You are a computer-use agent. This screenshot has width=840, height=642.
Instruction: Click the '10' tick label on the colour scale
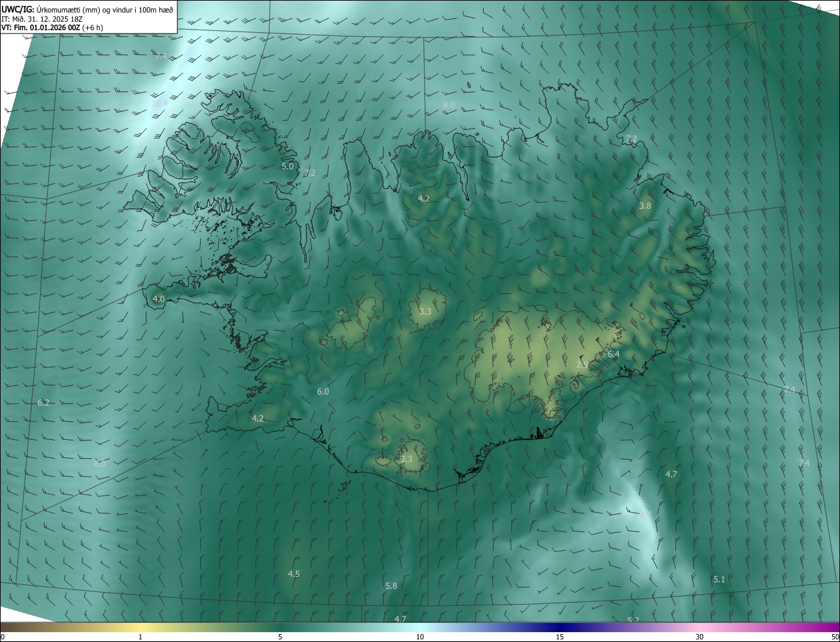pos(420,637)
